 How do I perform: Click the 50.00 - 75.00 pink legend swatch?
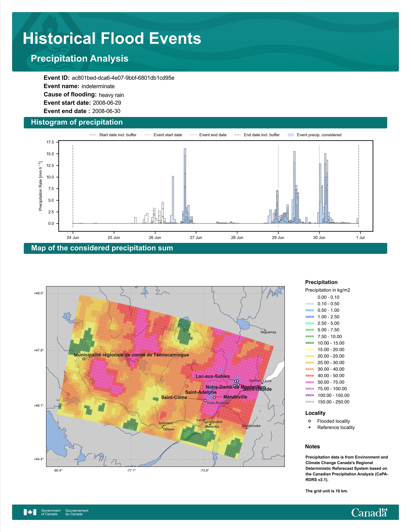point(309,382)
